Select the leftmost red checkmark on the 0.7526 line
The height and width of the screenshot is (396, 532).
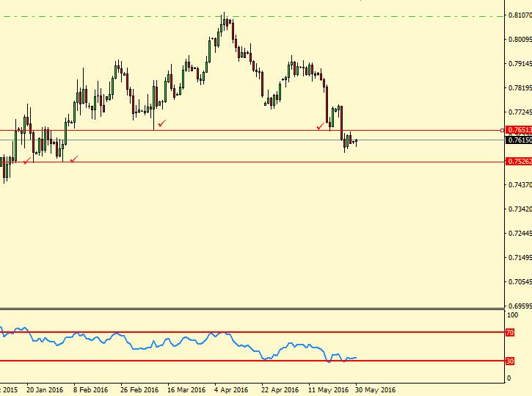(27, 161)
